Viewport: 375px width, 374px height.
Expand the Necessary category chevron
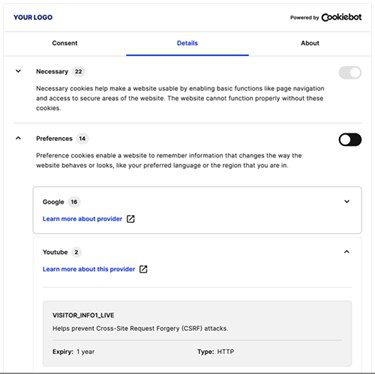18,71
